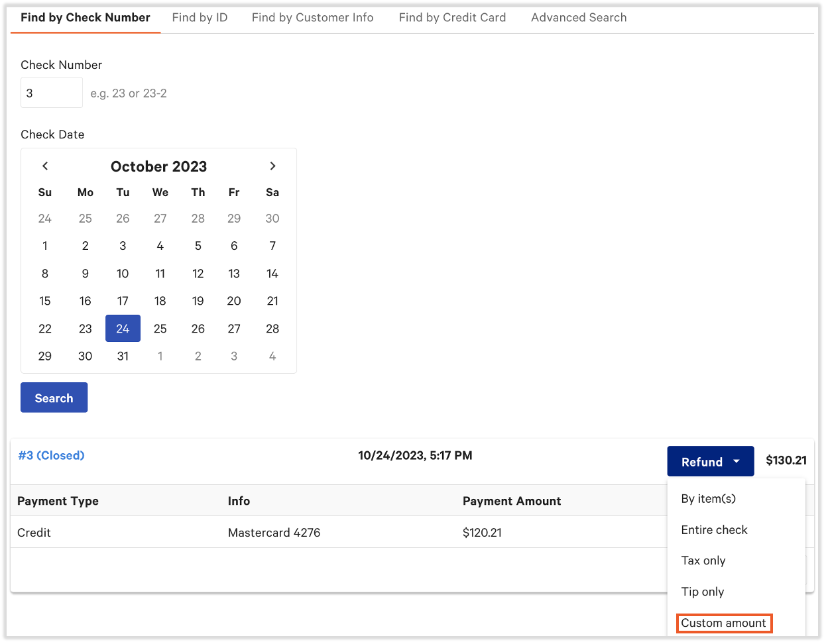Switch to Find by ID tab
The image size is (826, 644).
pos(200,18)
